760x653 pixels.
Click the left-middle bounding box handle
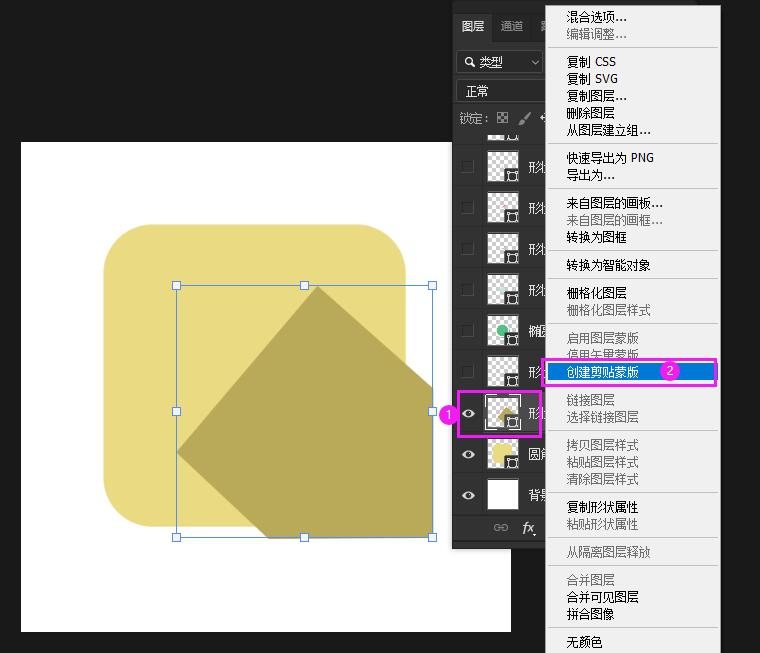tap(176, 412)
